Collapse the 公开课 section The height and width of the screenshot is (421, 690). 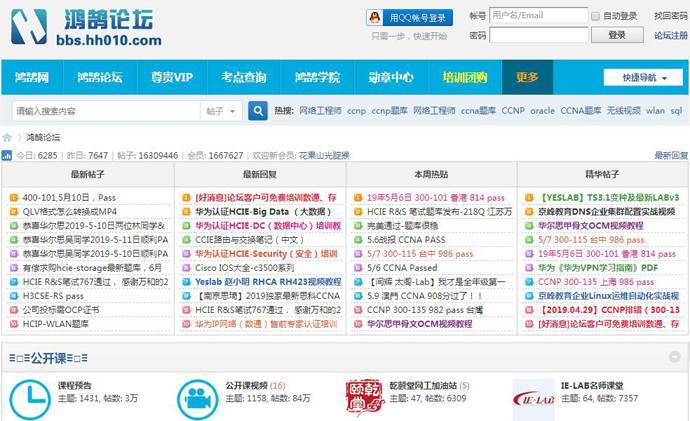(x=675, y=357)
